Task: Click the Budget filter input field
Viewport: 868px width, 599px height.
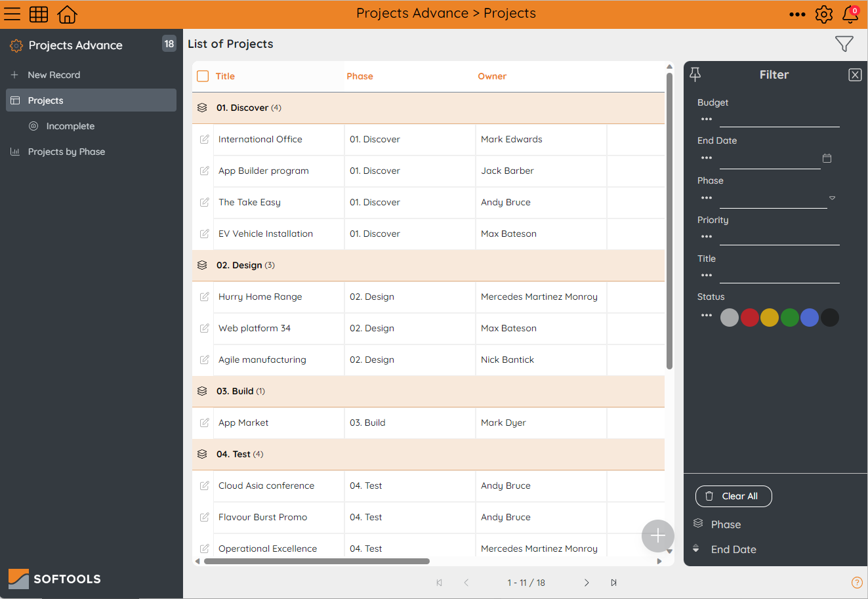Action: (x=779, y=119)
